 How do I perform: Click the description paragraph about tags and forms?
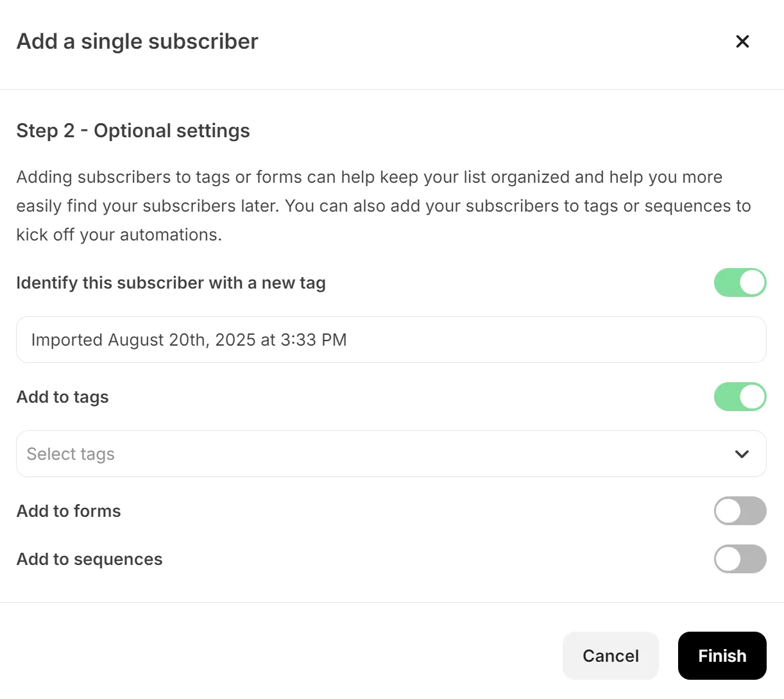pyautogui.click(x=384, y=206)
